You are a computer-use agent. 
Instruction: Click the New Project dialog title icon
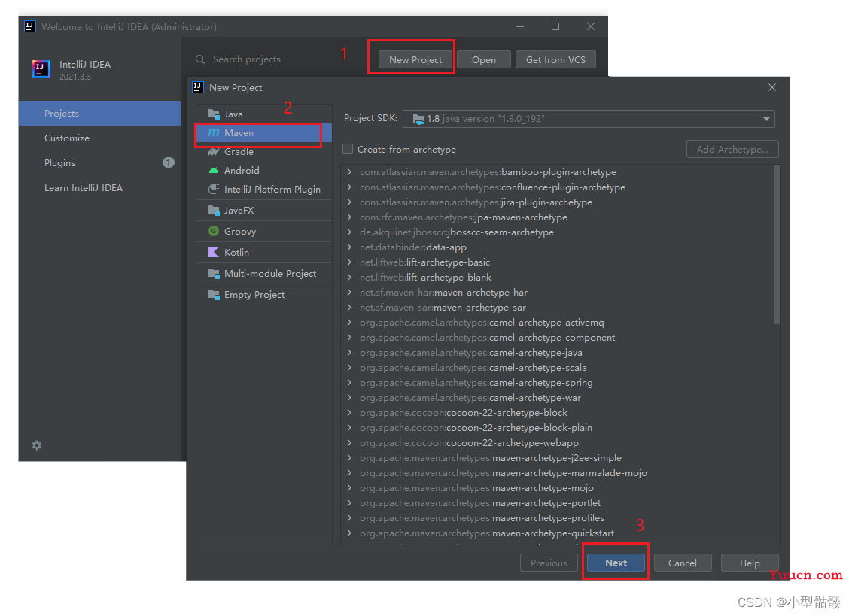[198, 87]
